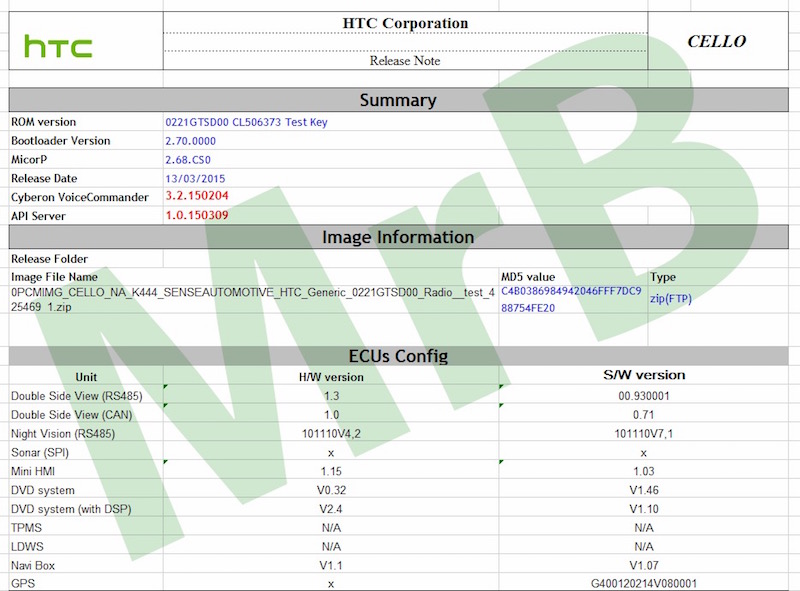The image size is (800, 591).
Task: Select the CELLO label in the top corner
Action: (x=716, y=40)
